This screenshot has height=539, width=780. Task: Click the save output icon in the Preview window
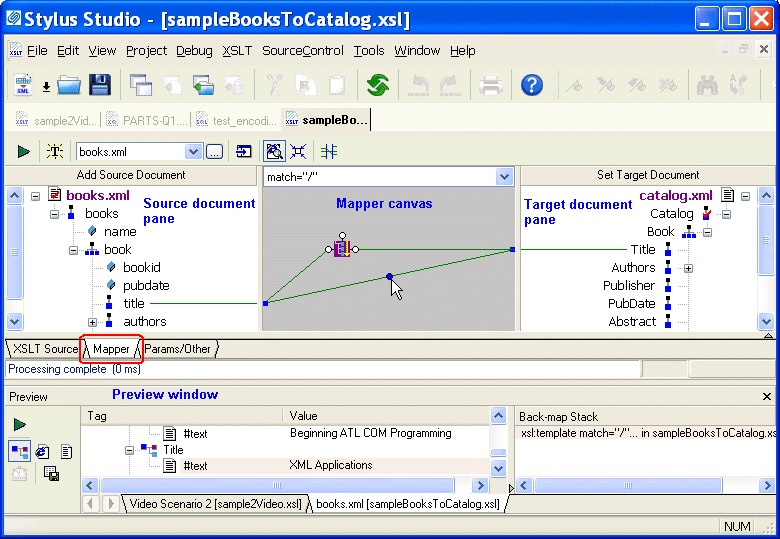point(51,473)
